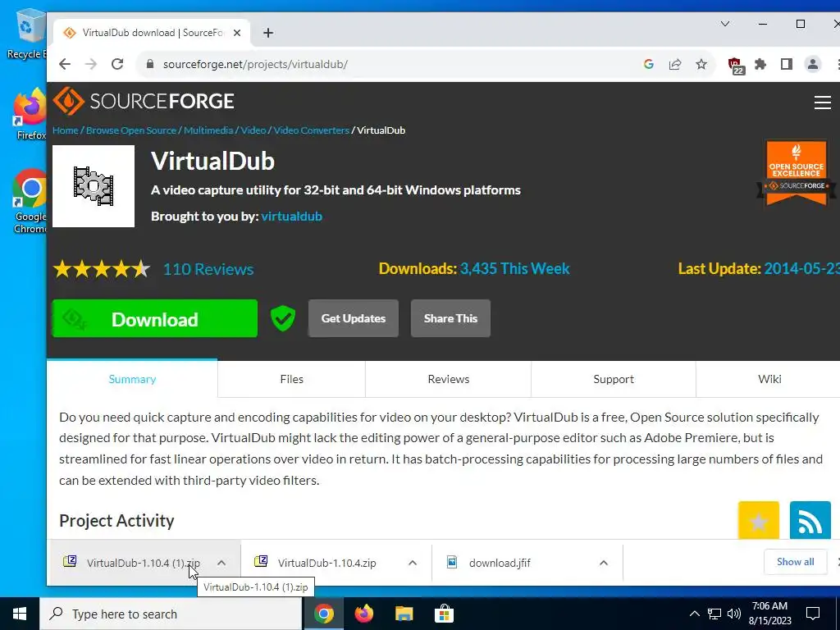This screenshot has width=840, height=630.
Task: Select the Summary tab
Action: [132, 379]
